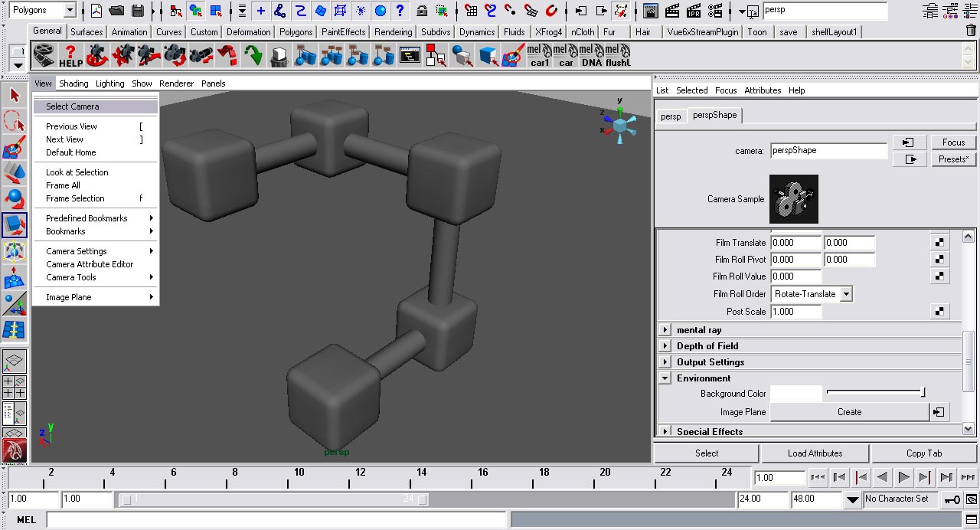
Task: Choose Select Camera from View menu
Action: pos(96,106)
